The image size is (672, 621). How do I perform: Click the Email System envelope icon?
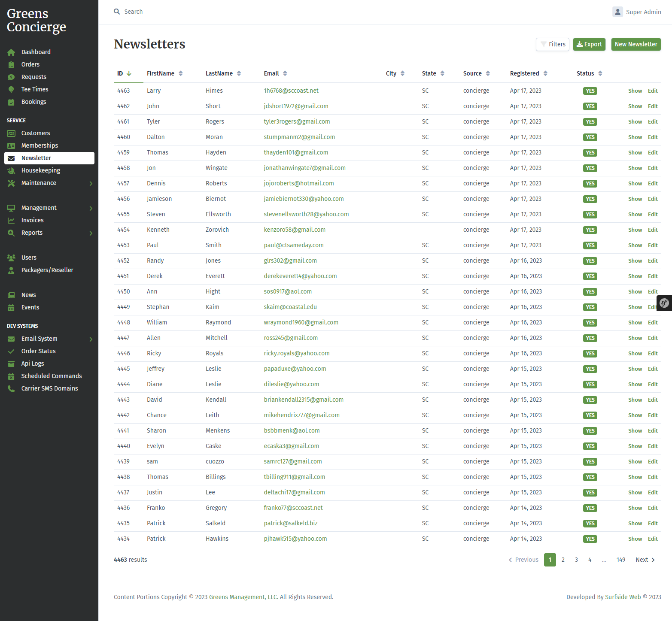(x=11, y=339)
